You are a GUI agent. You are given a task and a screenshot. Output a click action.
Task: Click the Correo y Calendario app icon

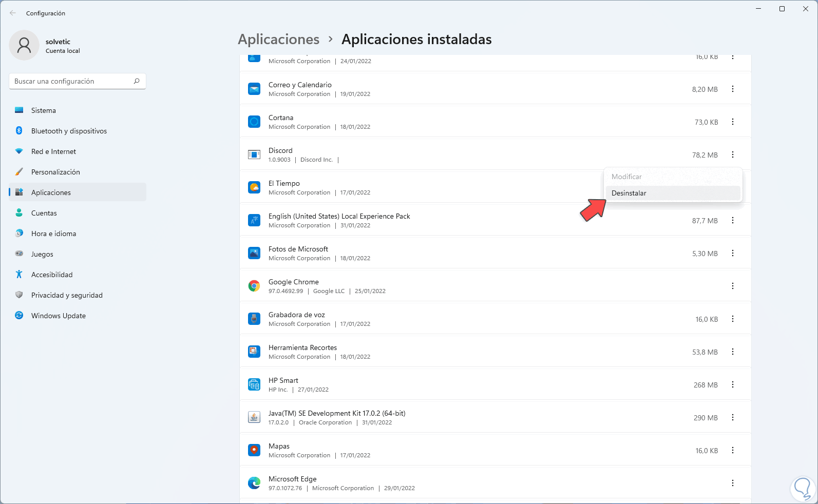(x=254, y=89)
